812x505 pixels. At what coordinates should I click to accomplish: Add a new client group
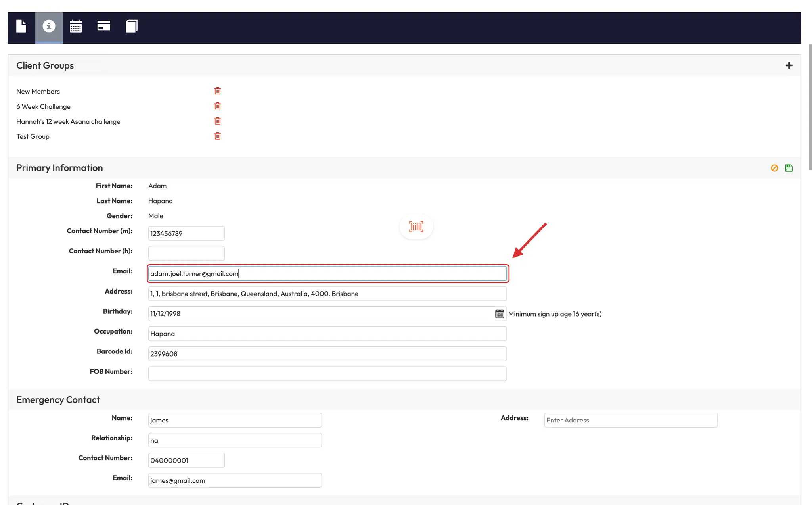point(789,65)
